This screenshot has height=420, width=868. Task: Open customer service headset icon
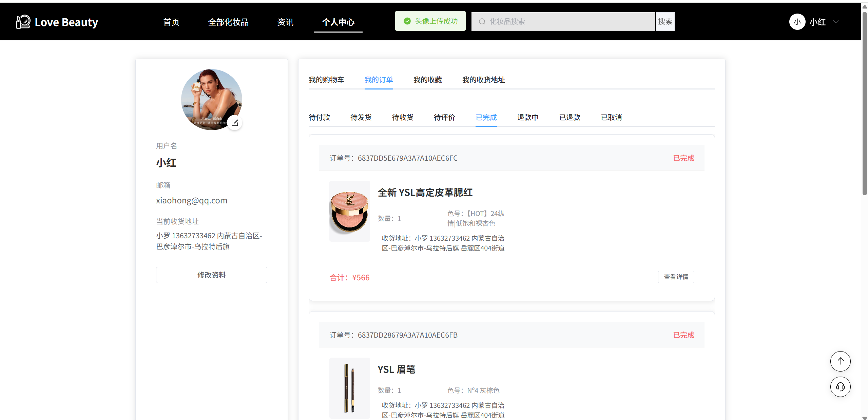pyautogui.click(x=840, y=387)
